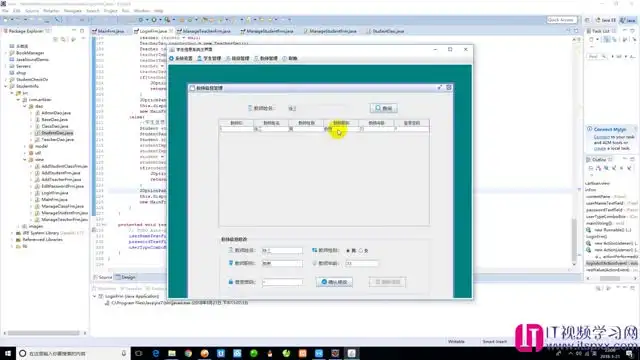Close the teacher management internal frame
This screenshot has height=360, width=640.
[x=449, y=87]
